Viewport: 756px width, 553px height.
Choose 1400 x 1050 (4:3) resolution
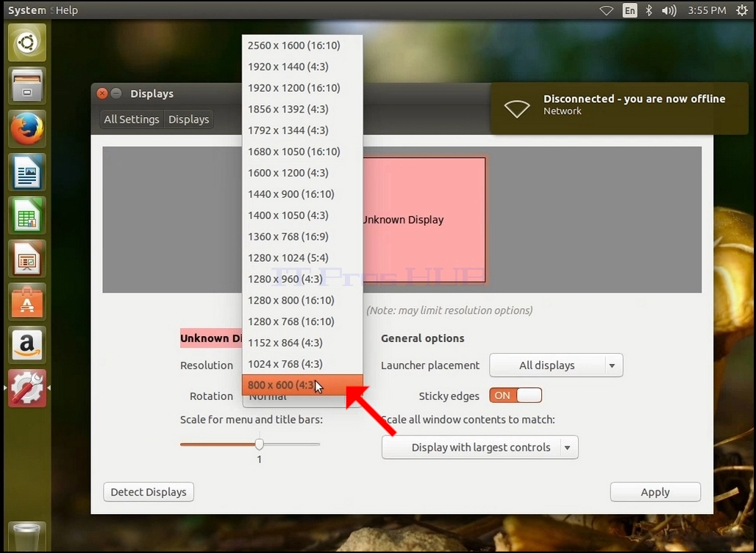[x=302, y=215]
